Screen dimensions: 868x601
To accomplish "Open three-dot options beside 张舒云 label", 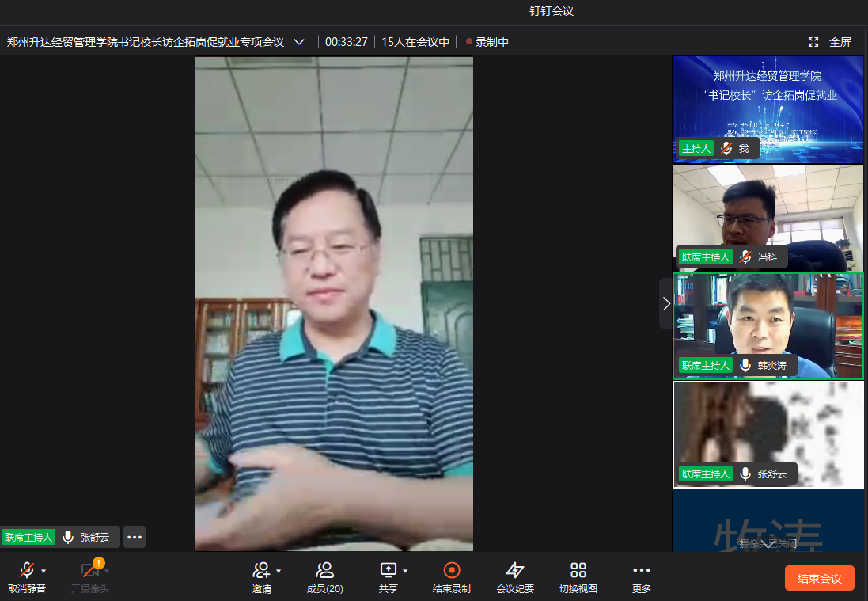I will tap(135, 537).
